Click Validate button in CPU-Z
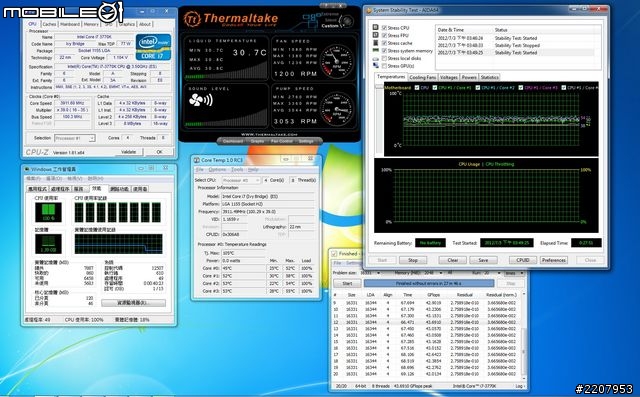 [x=129, y=152]
